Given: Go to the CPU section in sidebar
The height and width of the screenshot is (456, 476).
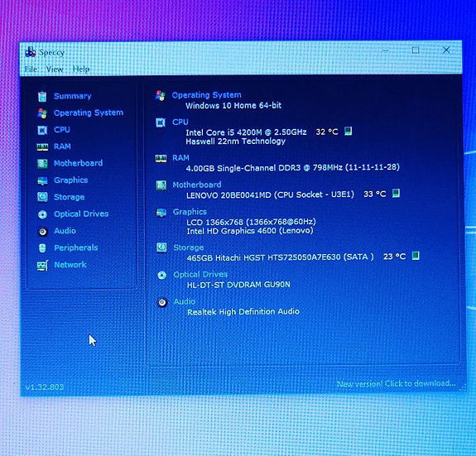Looking at the screenshot, I should pyautogui.click(x=62, y=130).
